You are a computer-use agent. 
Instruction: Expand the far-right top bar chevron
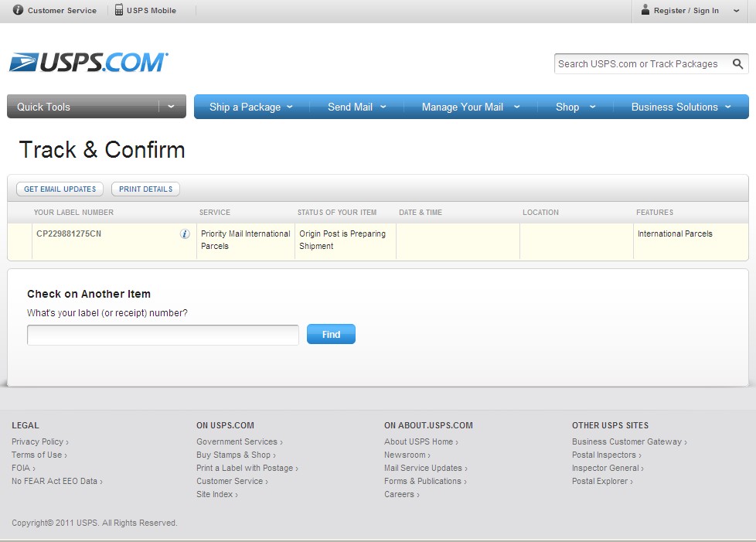735,11
